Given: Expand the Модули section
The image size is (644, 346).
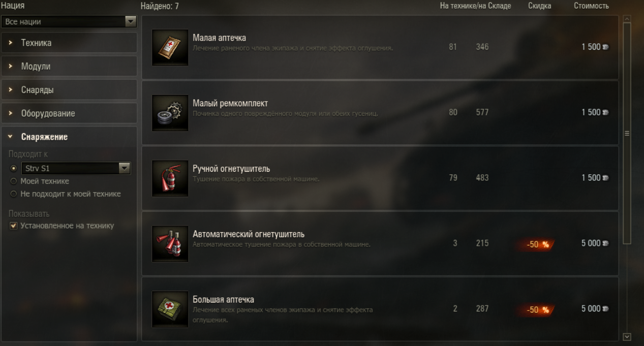Looking at the screenshot, I should pyautogui.click(x=69, y=67).
